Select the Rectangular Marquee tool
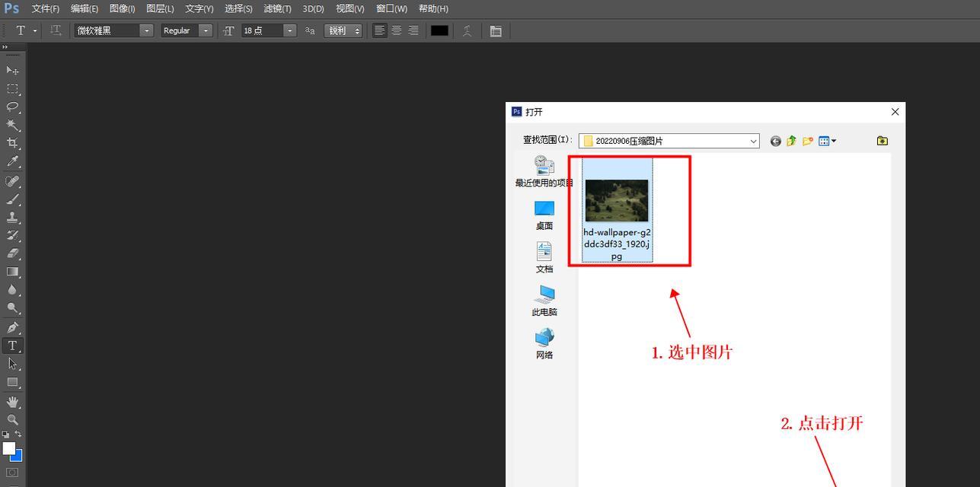Viewport: 980px width, 487px height. click(12, 89)
